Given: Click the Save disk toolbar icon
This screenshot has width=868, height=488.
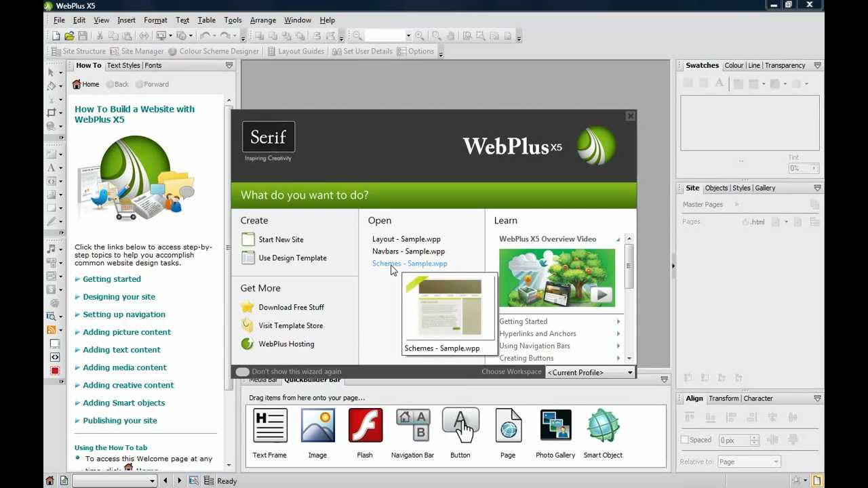Looking at the screenshot, I should 83,36.
